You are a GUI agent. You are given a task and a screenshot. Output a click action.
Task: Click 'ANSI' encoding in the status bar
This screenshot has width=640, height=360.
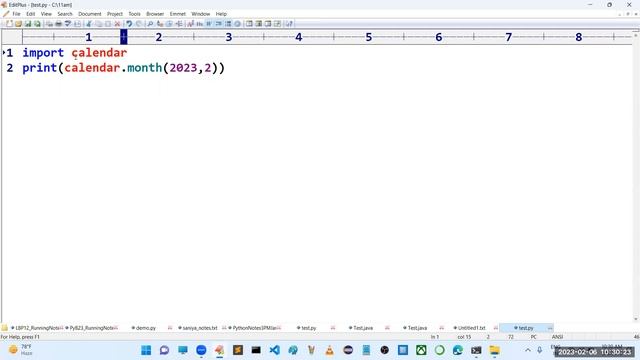pos(557,337)
